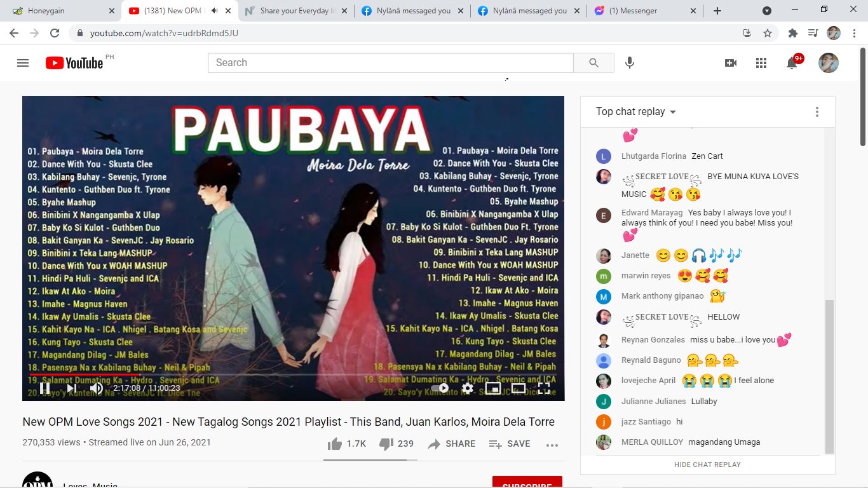The height and width of the screenshot is (488, 868).
Task: Click the video title New OPM Love Songs 2021
Action: [288, 422]
